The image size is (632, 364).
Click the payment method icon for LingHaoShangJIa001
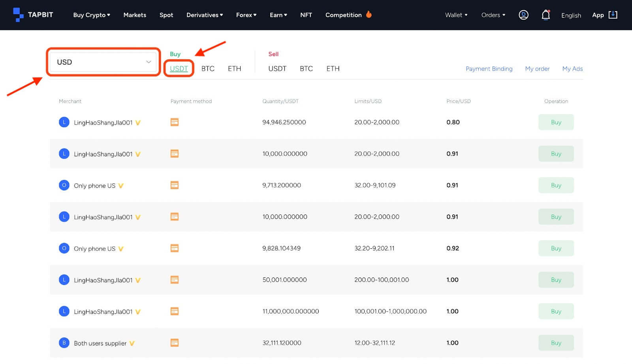pyautogui.click(x=174, y=122)
